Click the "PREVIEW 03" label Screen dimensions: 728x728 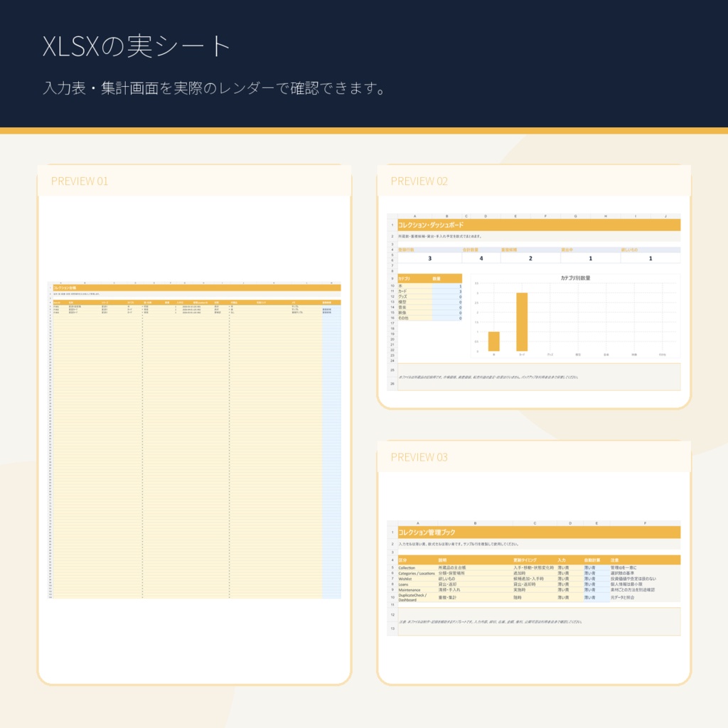point(419,457)
